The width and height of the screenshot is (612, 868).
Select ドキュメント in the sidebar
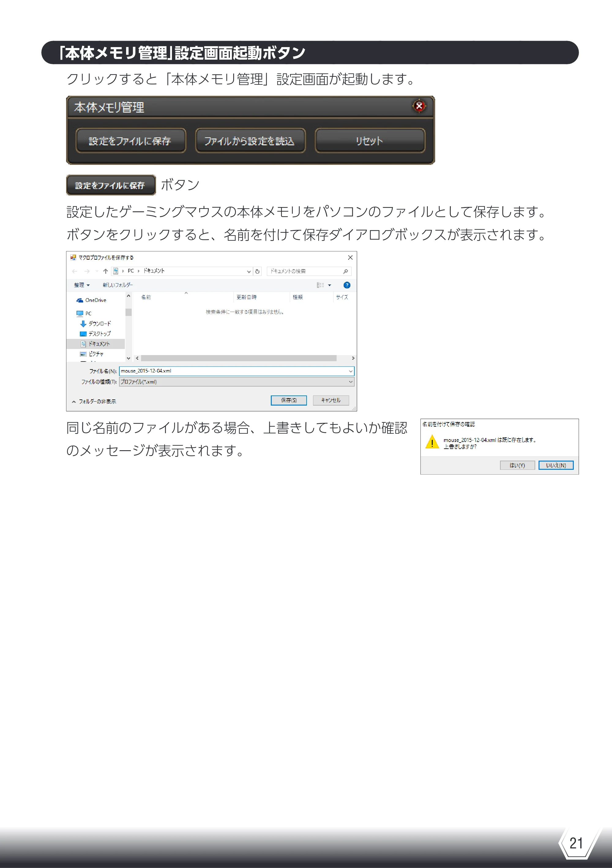click(x=96, y=344)
